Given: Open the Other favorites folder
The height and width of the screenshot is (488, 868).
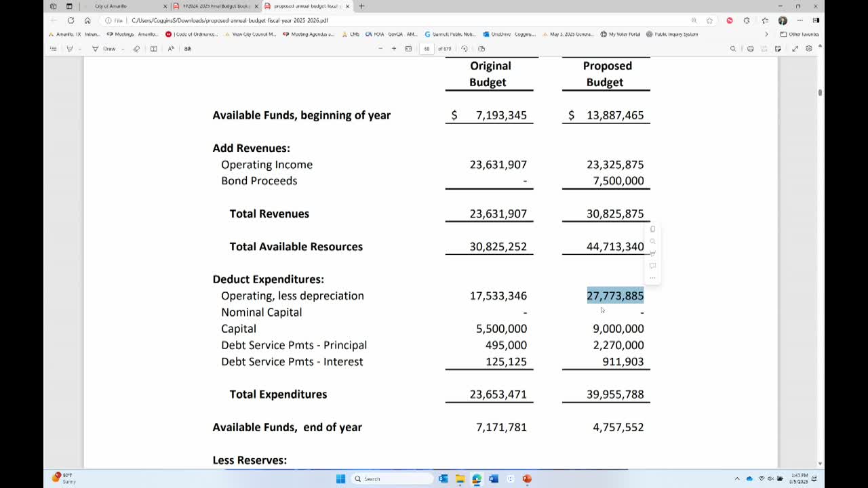Looking at the screenshot, I should (800, 34).
